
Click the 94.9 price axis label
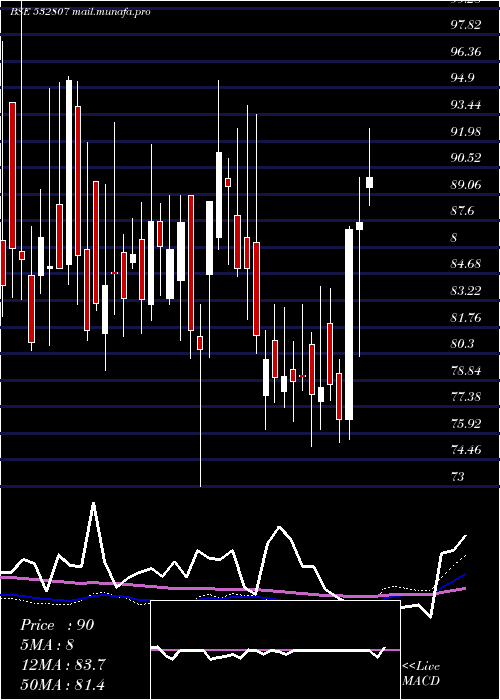[462, 78]
